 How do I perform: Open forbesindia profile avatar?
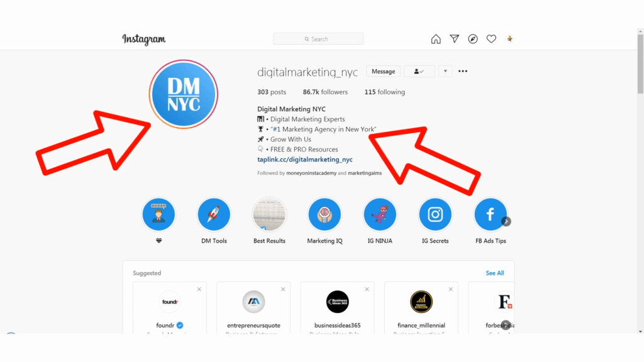[x=504, y=302]
